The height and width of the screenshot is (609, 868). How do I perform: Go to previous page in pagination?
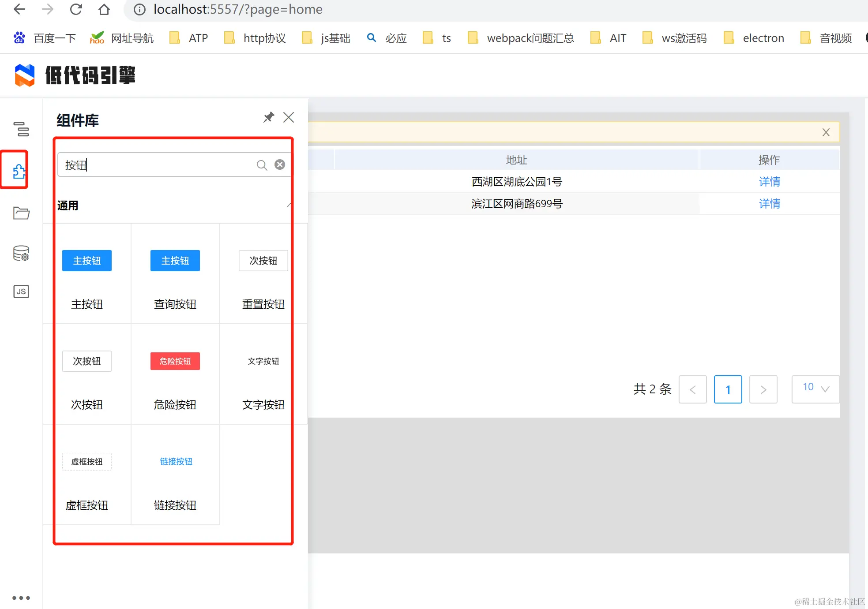[692, 389]
